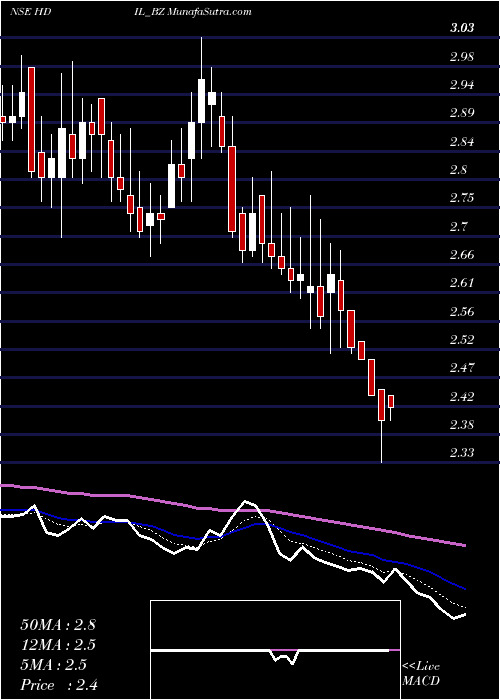Click the 2.38 price axis label
The height and width of the screenshot is (700, 500).
coord(462,425)
